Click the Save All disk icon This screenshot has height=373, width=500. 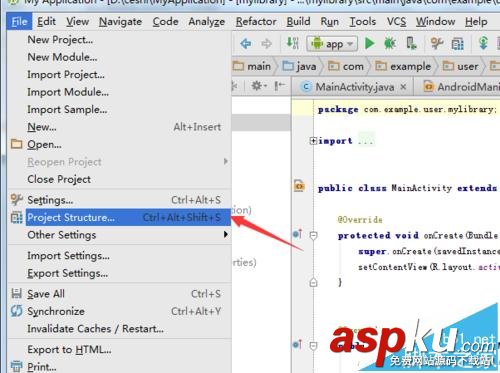pyautogui.click(x=16, y=293)
